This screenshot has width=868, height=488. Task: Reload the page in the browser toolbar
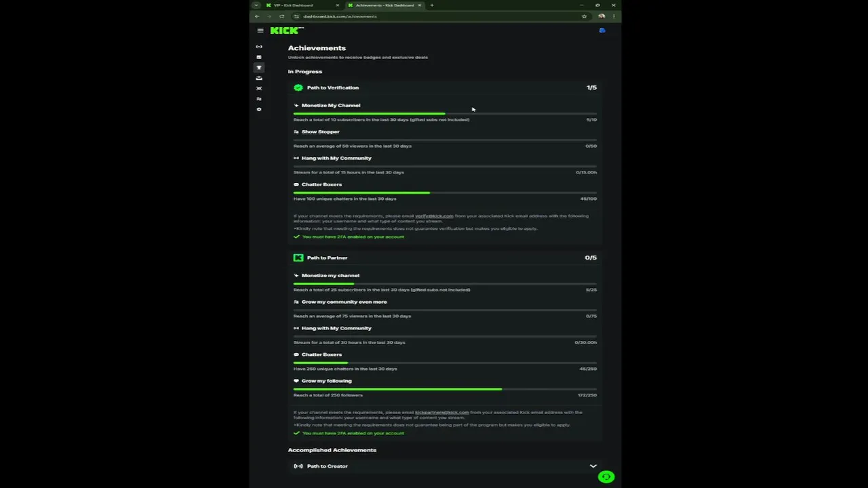tap(281, 16)
